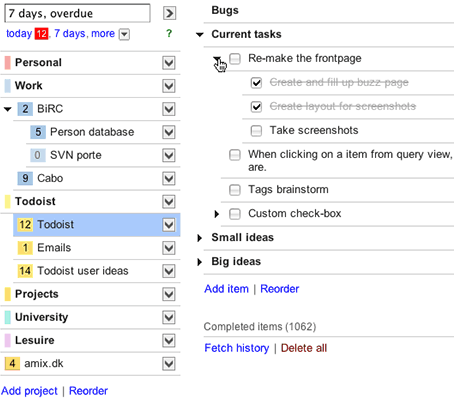
Task: Click the query field showing 7 days, overdue
Action: [77, 13]
